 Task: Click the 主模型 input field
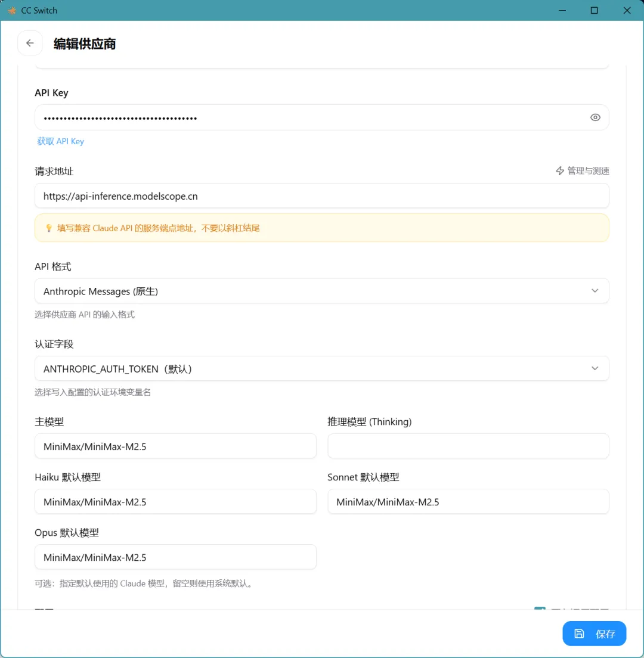coord(175,446)
